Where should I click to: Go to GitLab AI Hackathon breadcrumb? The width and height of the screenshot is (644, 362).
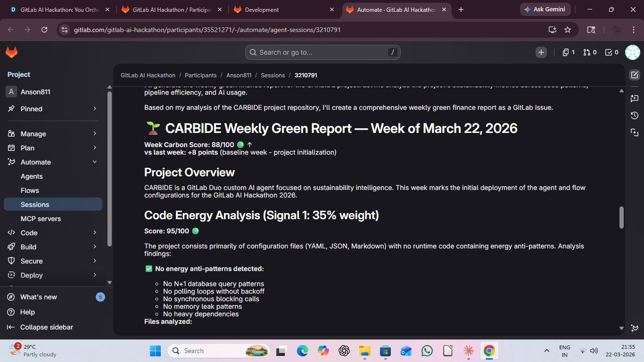click(148, 75)
